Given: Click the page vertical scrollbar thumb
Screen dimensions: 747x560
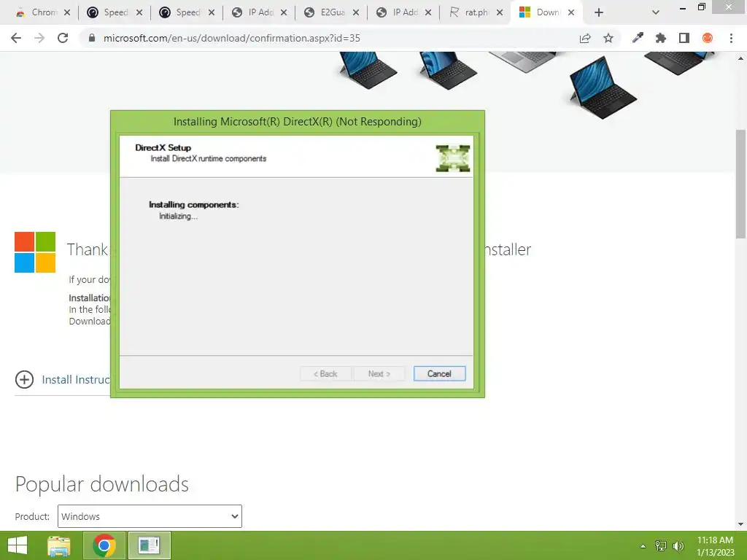Looking at the screenshot, I should pos(741,183).
